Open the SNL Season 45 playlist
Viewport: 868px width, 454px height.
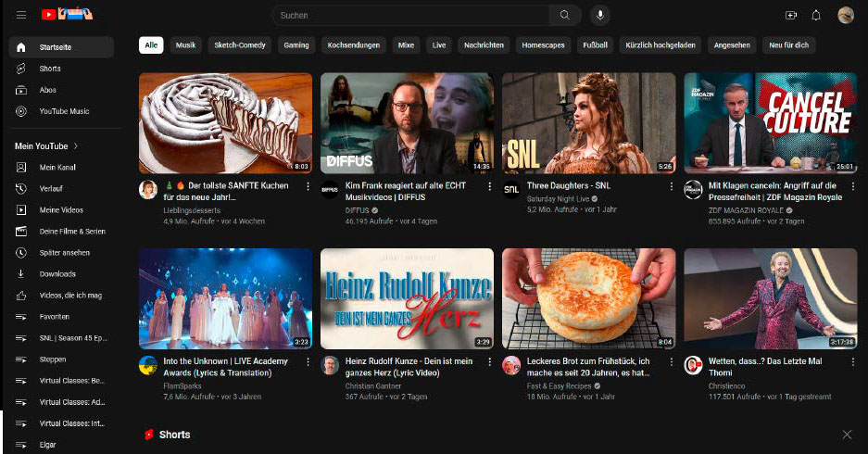(61, 338)
